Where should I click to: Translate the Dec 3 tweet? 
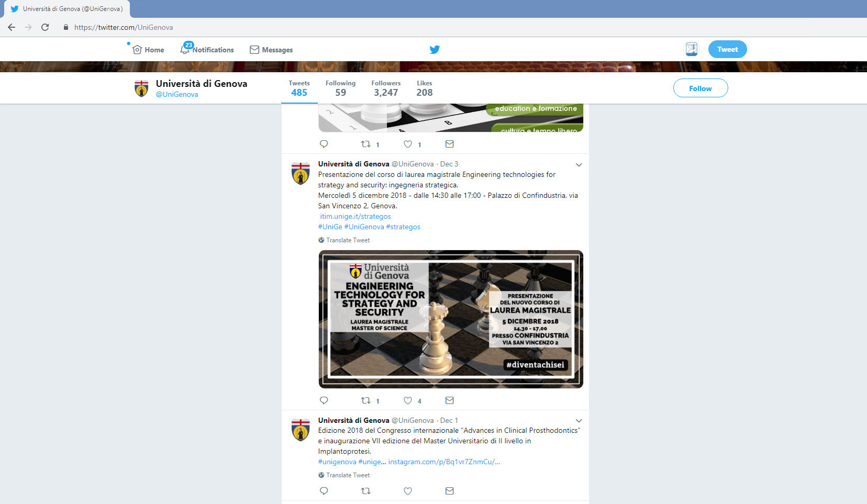[343, 240]
